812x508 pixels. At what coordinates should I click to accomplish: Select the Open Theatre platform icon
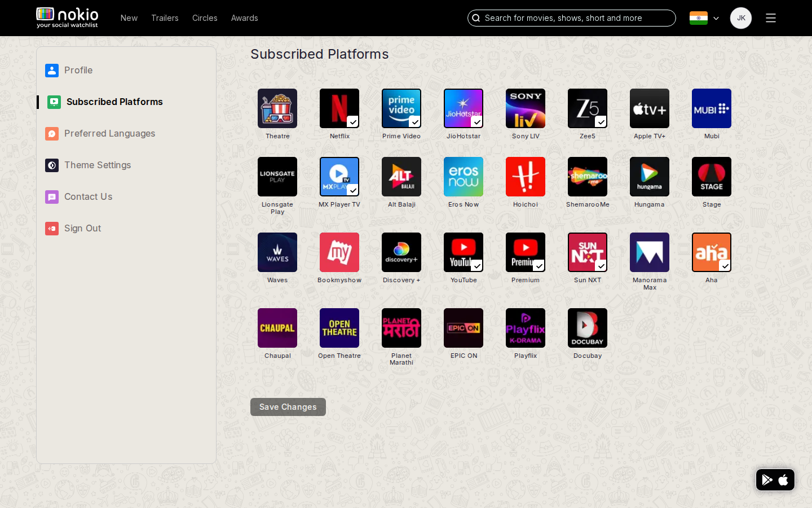(339, 328)
